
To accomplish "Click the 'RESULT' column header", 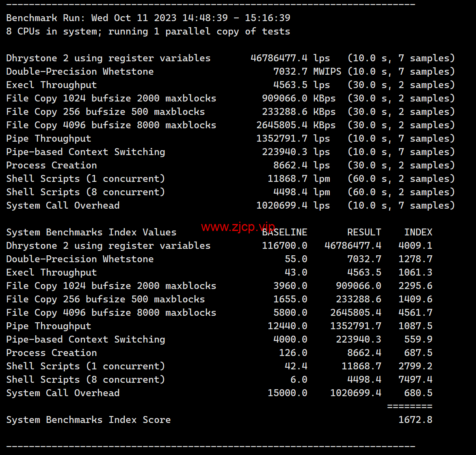I will [x=364, y=232].
